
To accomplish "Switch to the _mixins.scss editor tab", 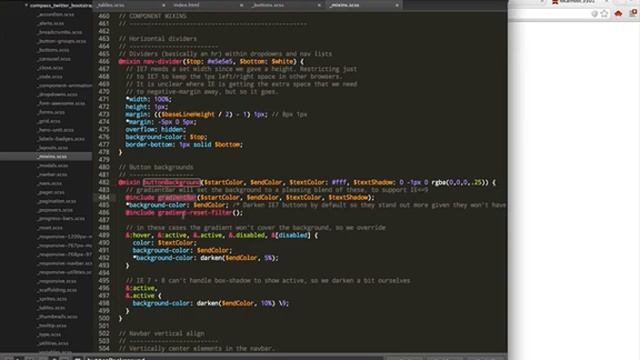I will click(344, 5).
